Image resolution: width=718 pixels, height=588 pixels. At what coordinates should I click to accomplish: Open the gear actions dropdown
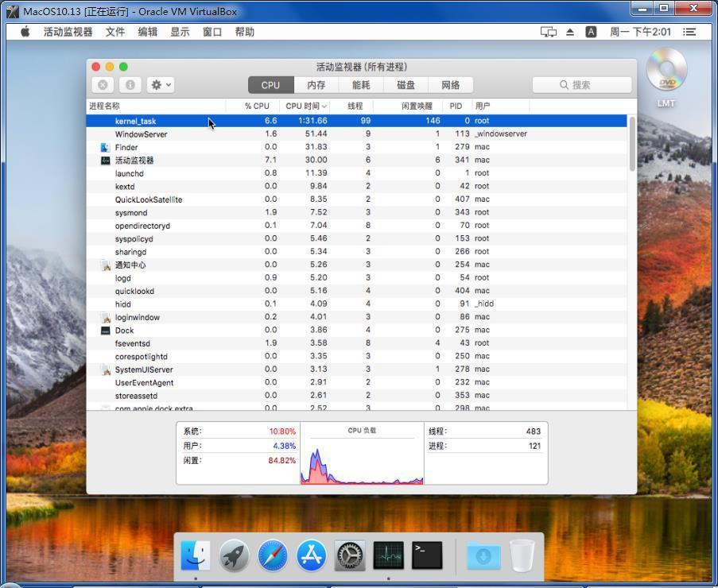tap(161, 85)
